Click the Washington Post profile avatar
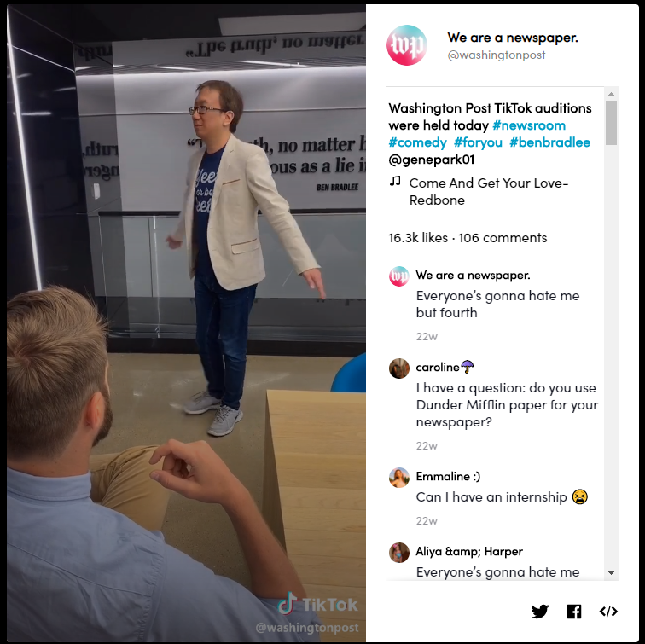645x644 pixels. (x=406, y=45)
